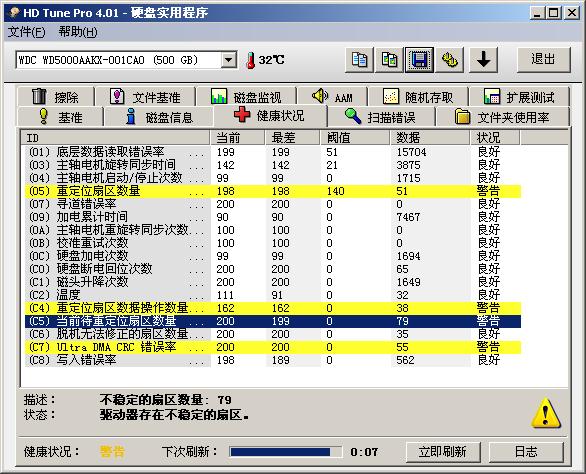Select row (C6) 脱机无法修正的扇区数量

(x=273, y=334)
